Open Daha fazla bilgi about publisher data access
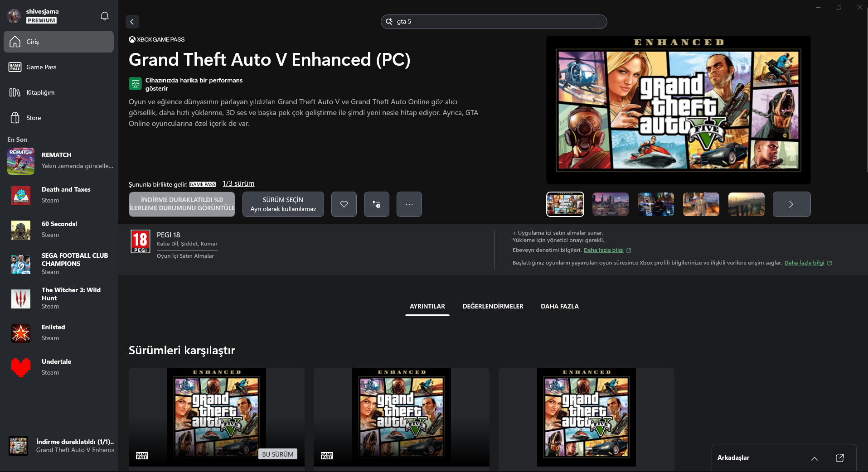This screenshot has height=472, width=868. [x=805, y=263]
